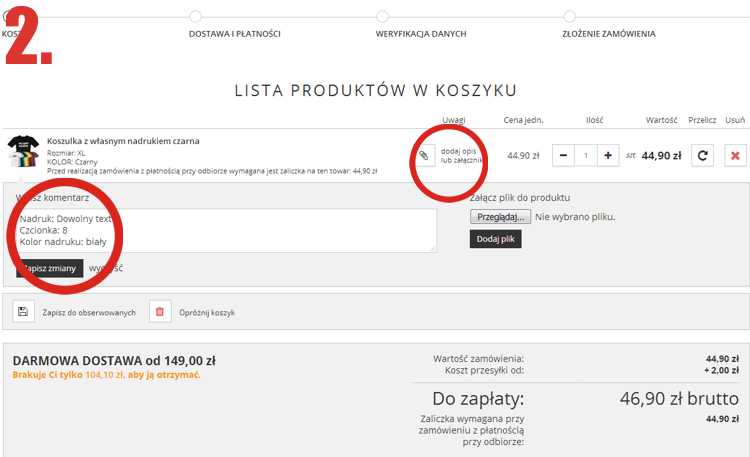Increase quantity with plus button
Image resolution: width=750 pixels, height=457 pixels.
pyautogui.click(x=608, y=156)
